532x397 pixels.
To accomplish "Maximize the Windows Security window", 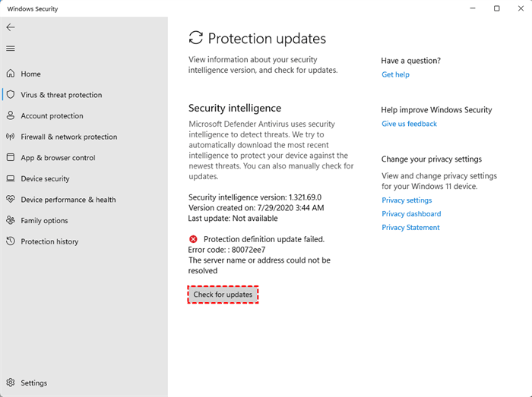I will point(496,8).
